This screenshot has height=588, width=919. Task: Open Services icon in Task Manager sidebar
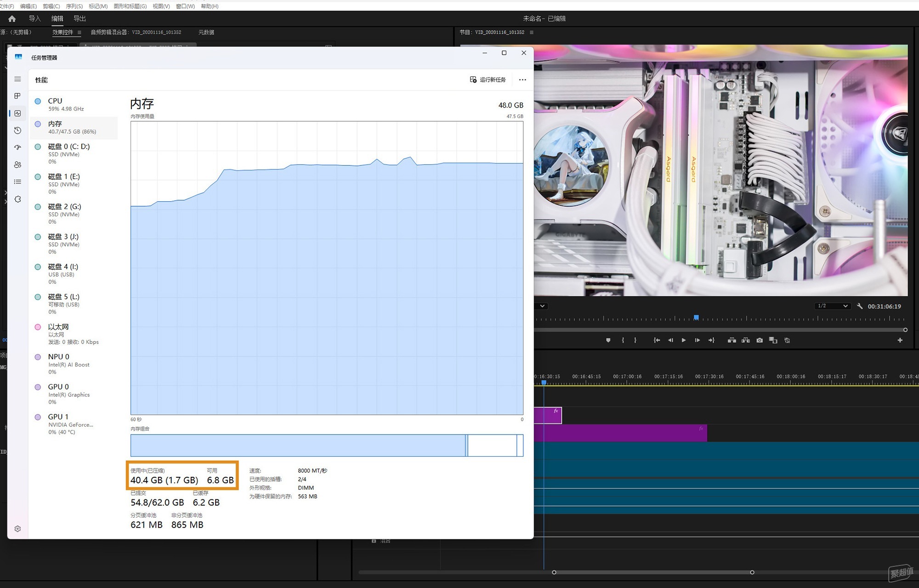[x=17, y=199]
